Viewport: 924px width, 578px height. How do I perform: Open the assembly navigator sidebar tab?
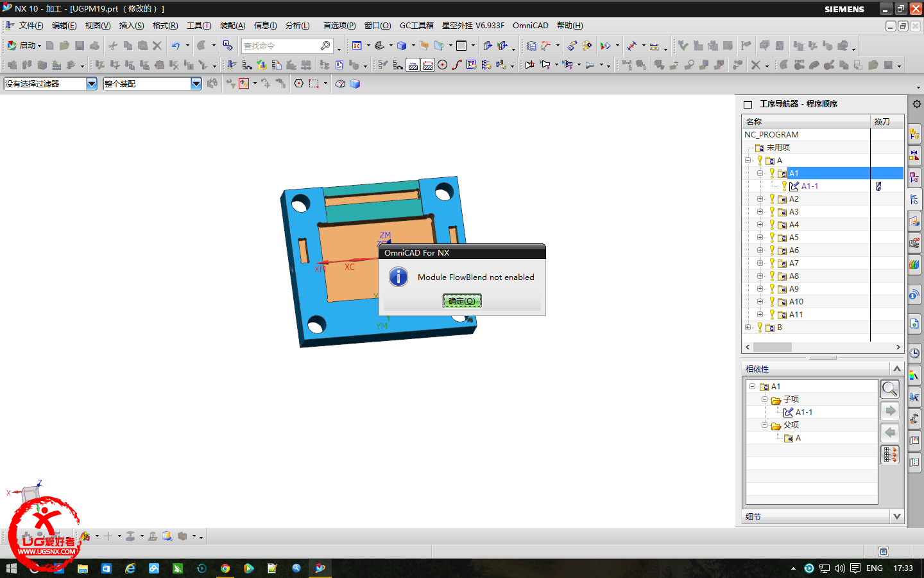[914, 134]
